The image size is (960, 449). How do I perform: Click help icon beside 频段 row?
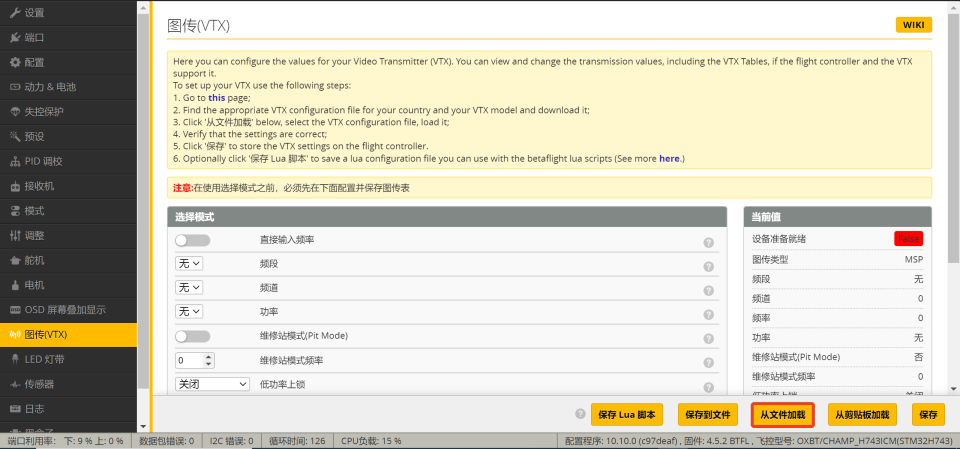pyautogui.click(x=708, y=266)
